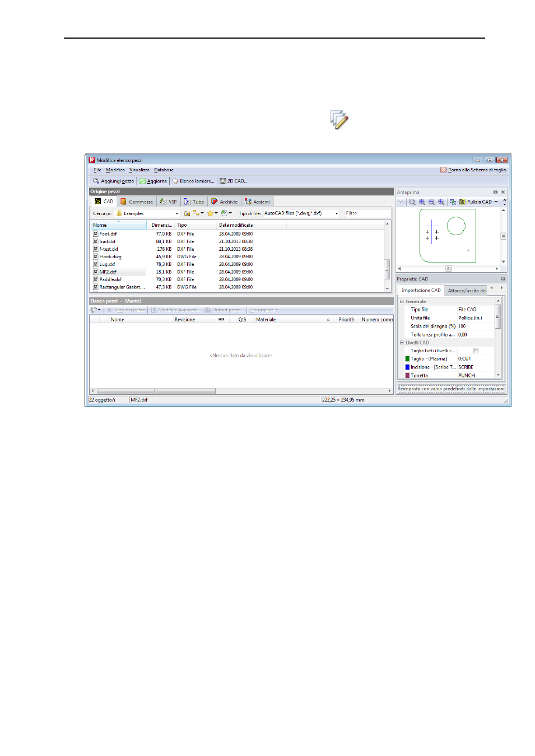Click the green Taglio - [Plasma] color swatch
535x756 pixels.
[408, 359]
